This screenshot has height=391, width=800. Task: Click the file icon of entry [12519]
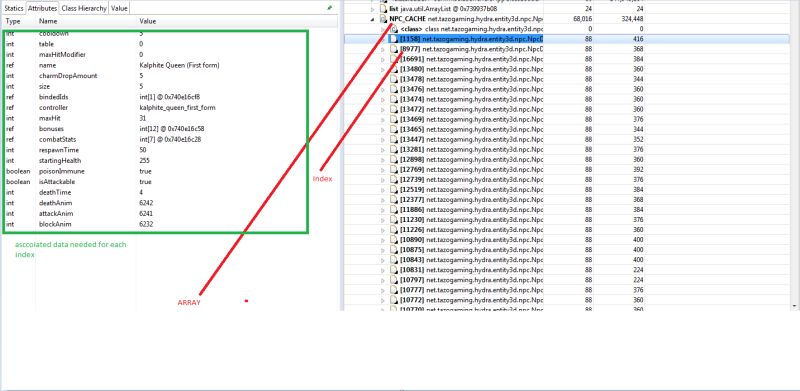pos(393,189)
